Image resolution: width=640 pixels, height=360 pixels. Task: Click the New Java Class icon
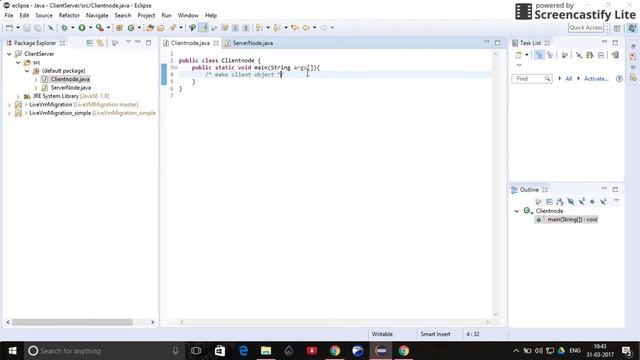(131, 28)
